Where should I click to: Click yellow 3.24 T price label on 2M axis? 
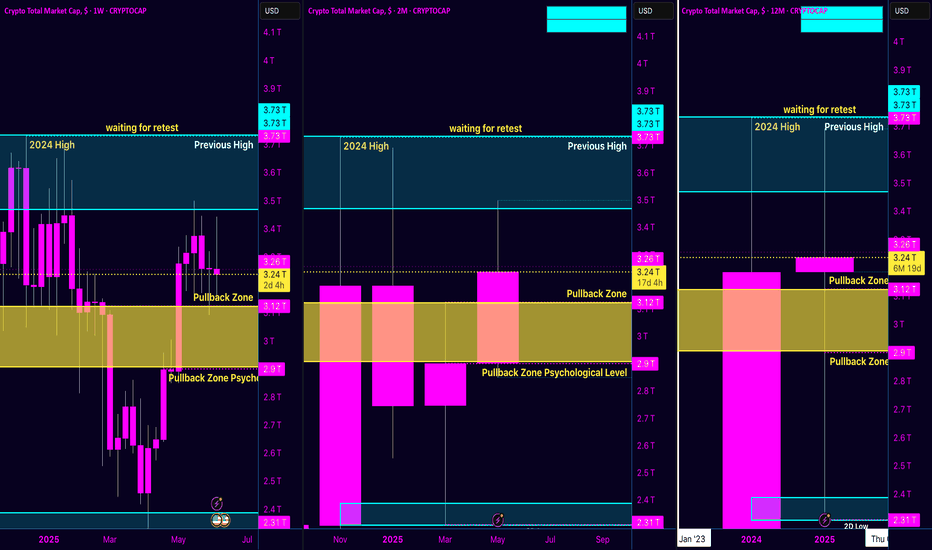[x=649, y=277]
